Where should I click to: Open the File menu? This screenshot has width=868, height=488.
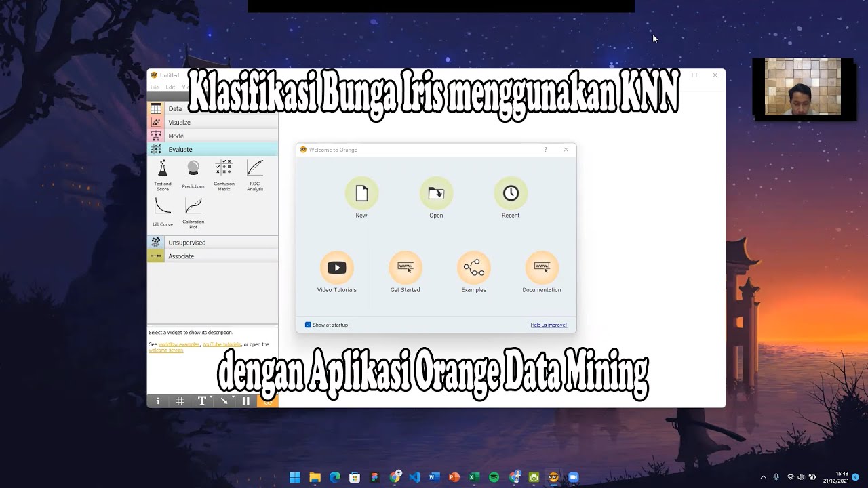click(x=155, y=87)
